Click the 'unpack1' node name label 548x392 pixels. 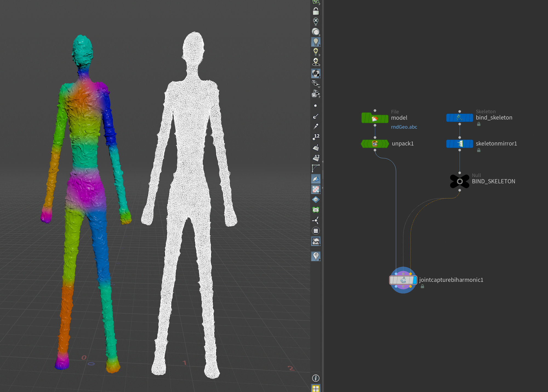coord(403,144)
